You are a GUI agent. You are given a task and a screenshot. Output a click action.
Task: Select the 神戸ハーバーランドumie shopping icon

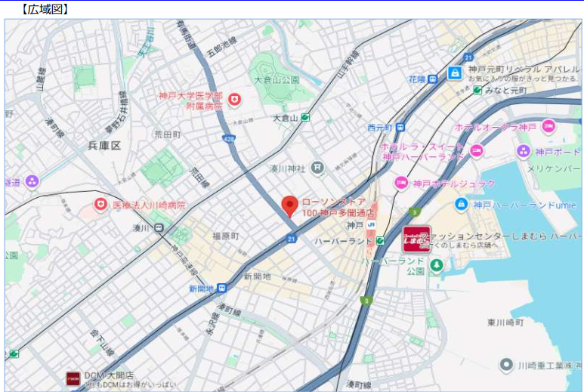coord(462,205)
